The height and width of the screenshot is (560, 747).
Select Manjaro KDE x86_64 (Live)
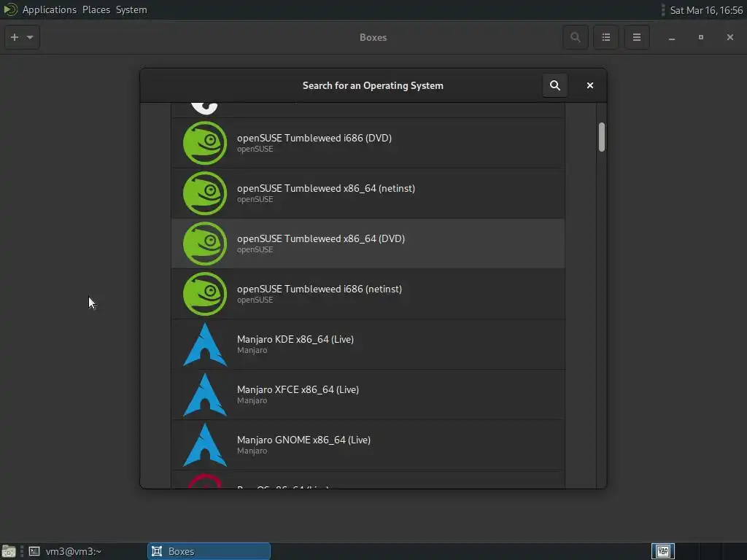pos(368,344)
